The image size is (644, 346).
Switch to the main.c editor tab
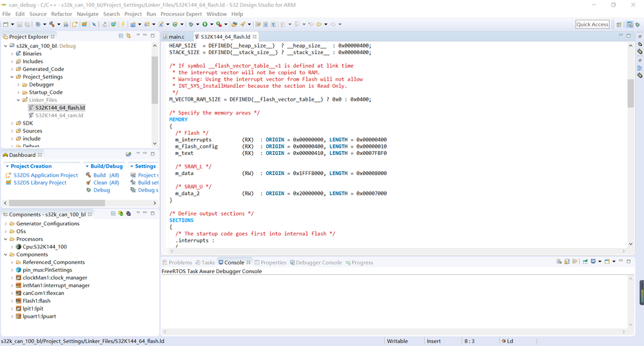click(x=177, y=37)
